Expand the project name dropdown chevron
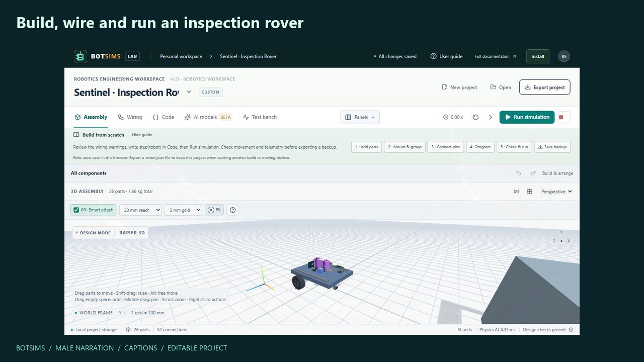This screenshot has height=362, width=644. tap(189, 92)
